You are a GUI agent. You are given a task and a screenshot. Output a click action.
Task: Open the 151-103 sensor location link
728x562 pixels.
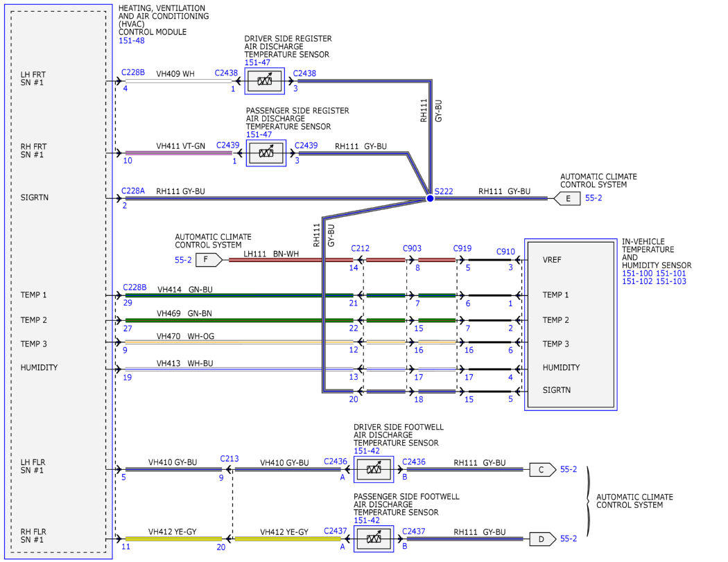click(671, 281)
